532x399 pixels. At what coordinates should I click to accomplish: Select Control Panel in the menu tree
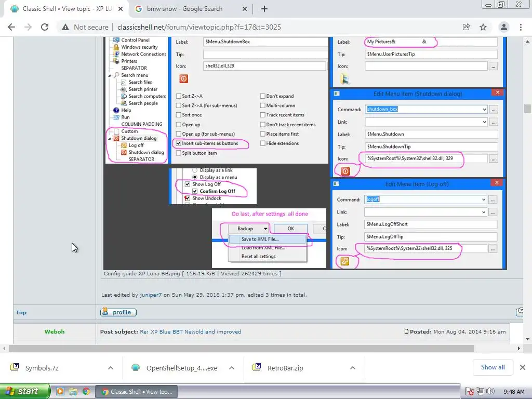coord(136,40)
